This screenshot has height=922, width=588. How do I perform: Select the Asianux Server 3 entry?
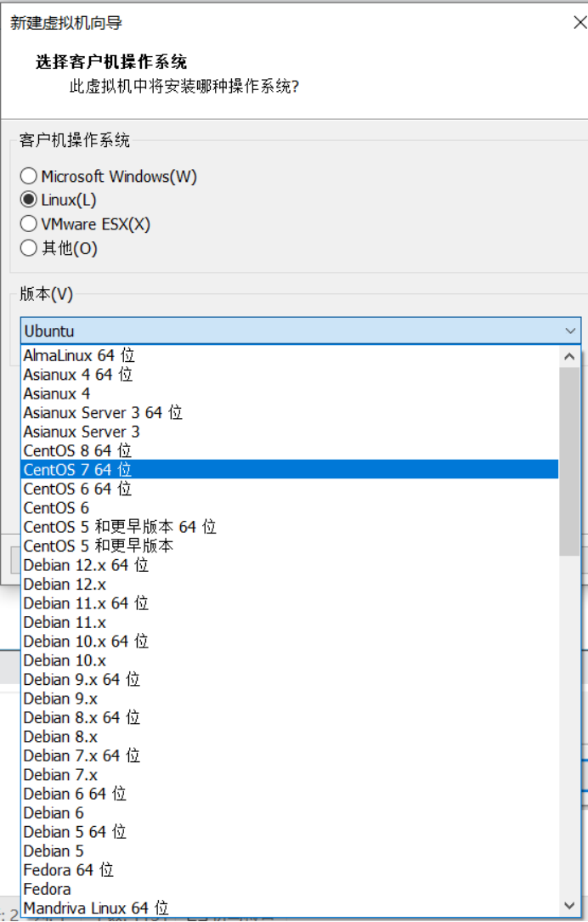pos(290,432)
